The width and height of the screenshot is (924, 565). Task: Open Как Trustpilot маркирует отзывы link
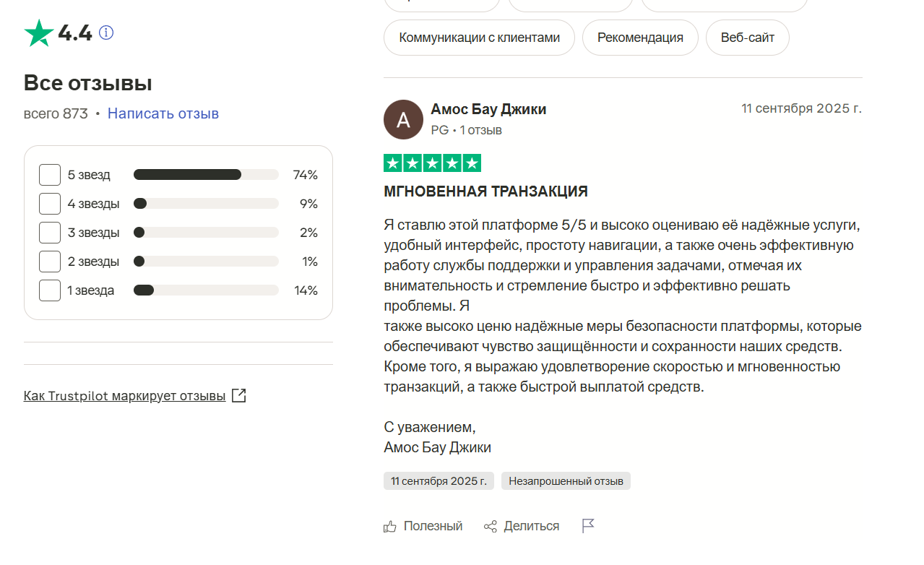(x=124, y=396)
